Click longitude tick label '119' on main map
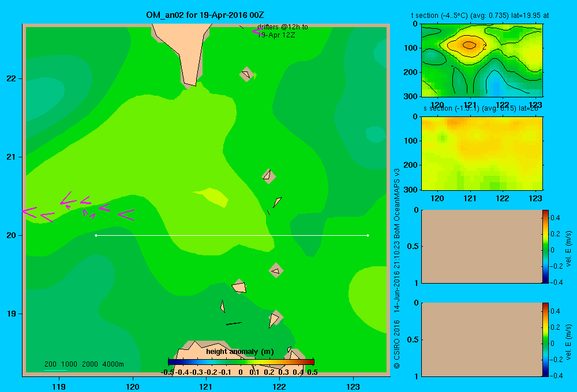Screen dimensions: 577x392 [59, 386]
